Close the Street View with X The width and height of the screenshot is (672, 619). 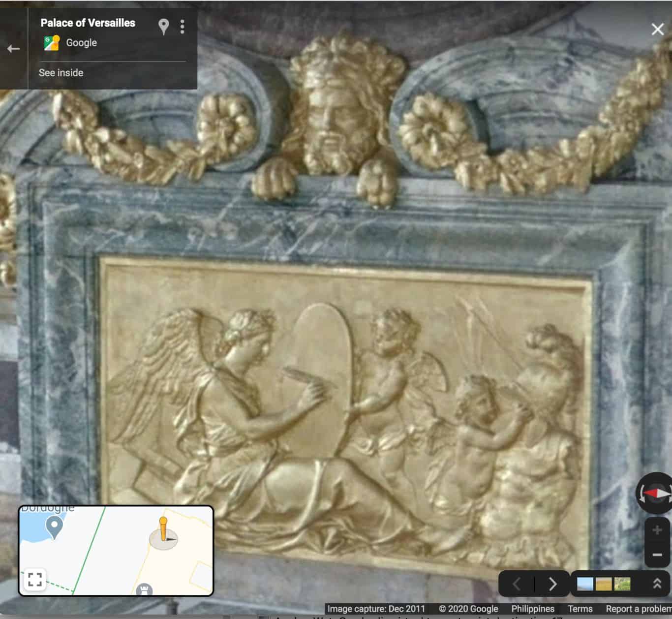click(x=658, y=30)
